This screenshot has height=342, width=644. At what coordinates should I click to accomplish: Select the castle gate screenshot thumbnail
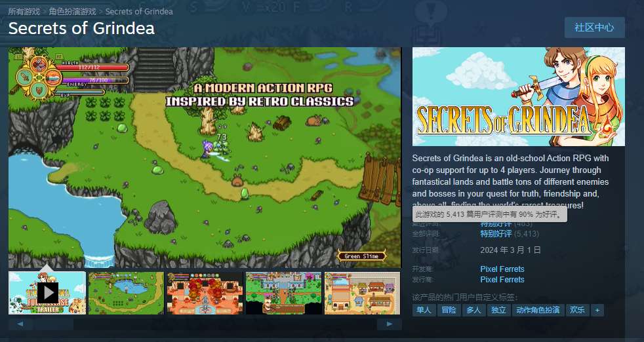(284, 293)
